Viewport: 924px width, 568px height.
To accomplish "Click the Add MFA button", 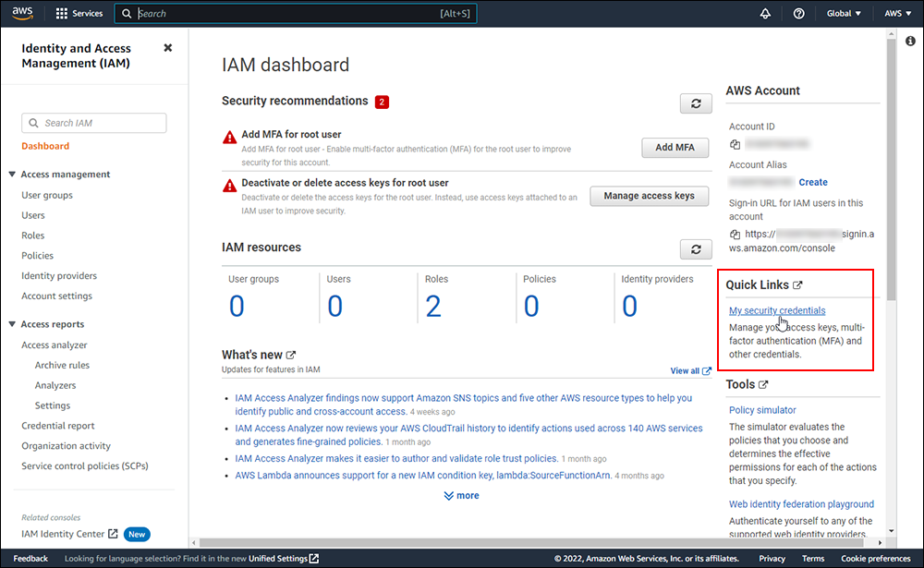I will [x=675, y=147].
